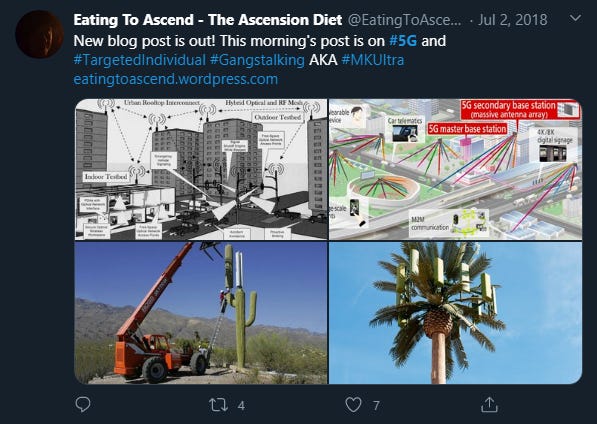Open the share tweet icon

[x=489, y=405]
